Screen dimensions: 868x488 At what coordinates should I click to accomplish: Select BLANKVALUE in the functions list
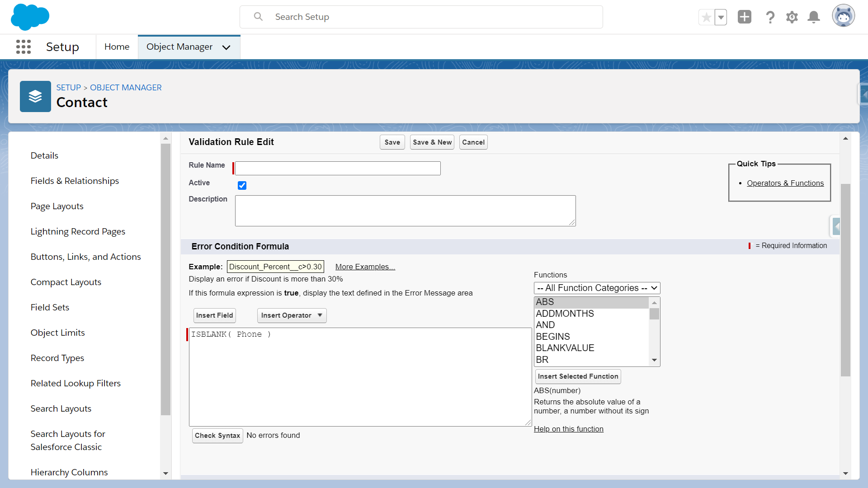click(591, 348)
